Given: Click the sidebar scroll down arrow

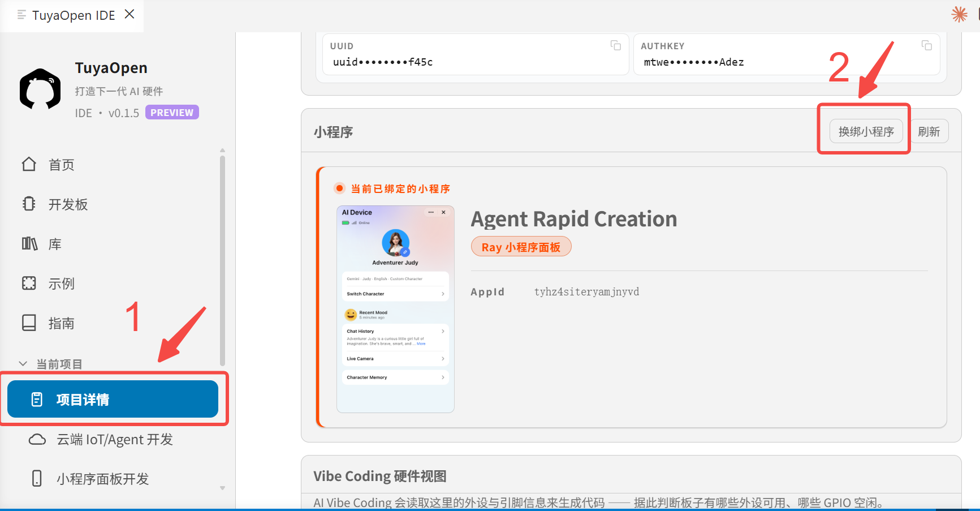Looking at the screenshot, I should click(x=222, y=488).
